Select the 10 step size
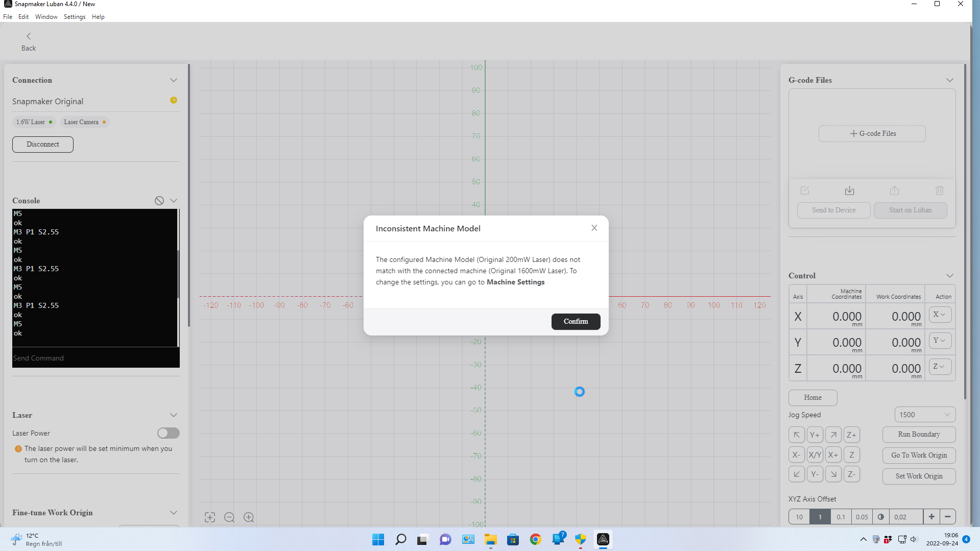 pos(799,517)
